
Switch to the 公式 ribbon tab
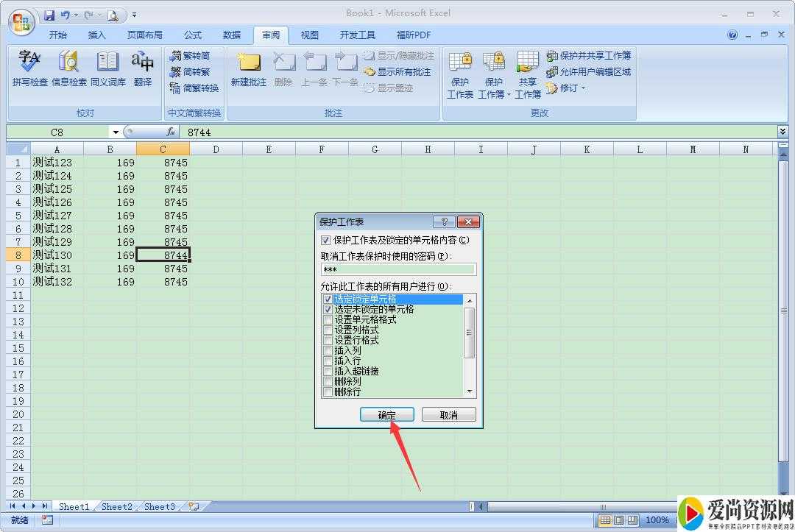[x=193, y=35]
